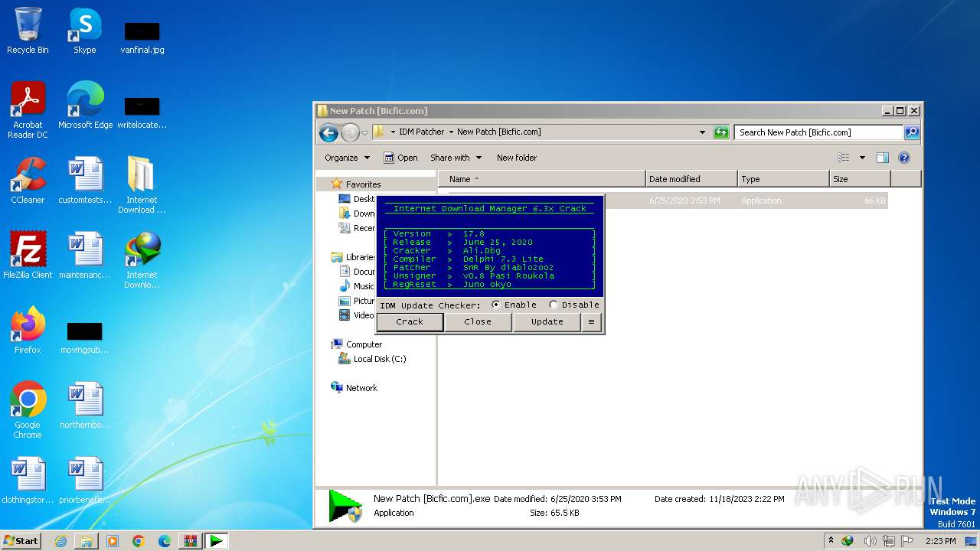Open the Share with menu

click(x=456, y=158)
